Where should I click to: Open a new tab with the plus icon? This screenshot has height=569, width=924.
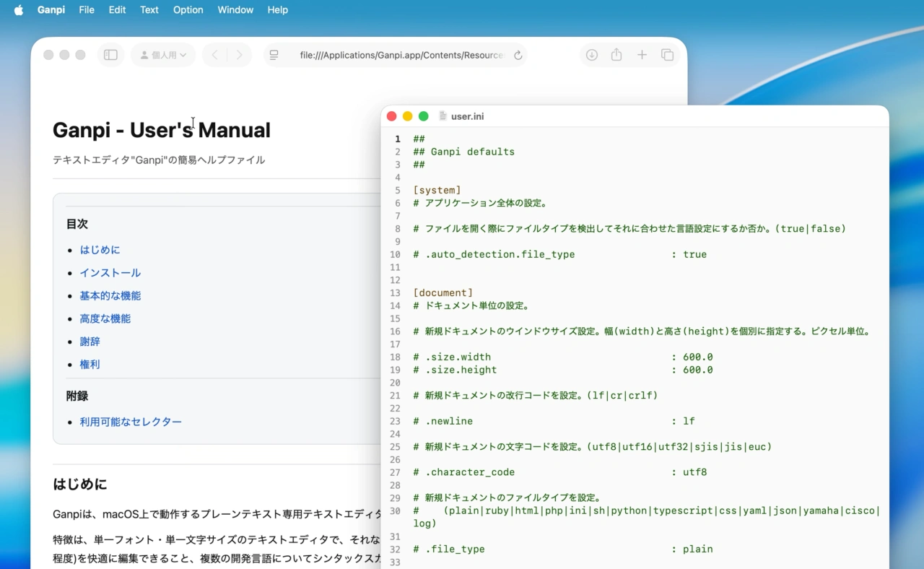click(x=642, y=55)
